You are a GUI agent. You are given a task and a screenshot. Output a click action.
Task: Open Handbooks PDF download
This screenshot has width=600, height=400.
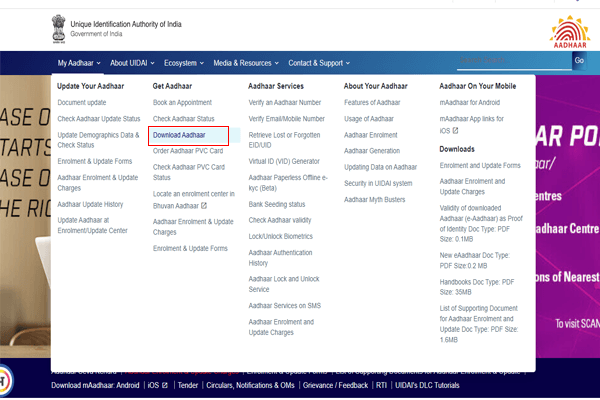pos(477,287)
